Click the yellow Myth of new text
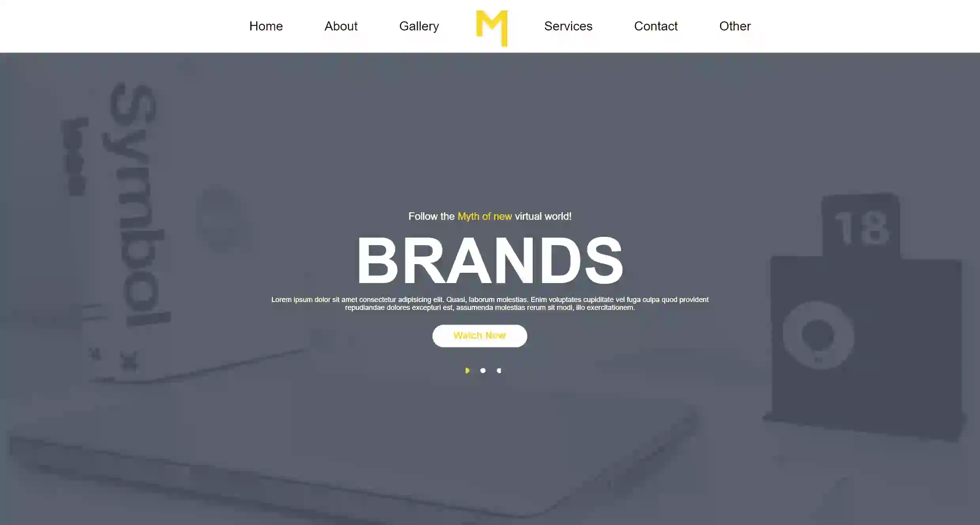This screenshot has width=980, height=525. [x=484, y=216]
